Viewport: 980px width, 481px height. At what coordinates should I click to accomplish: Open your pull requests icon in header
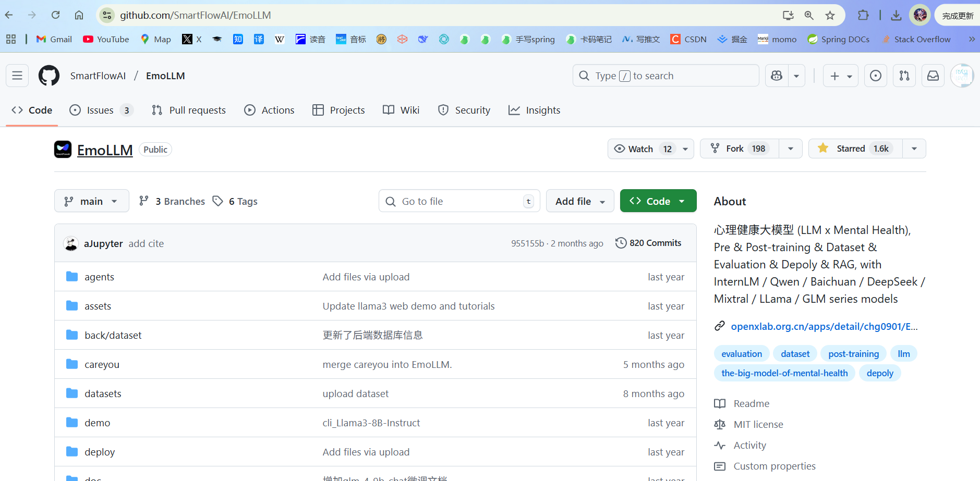904,76
